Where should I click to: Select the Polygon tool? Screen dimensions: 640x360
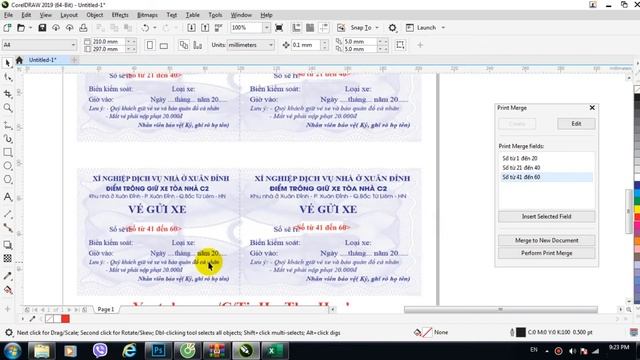7,180
